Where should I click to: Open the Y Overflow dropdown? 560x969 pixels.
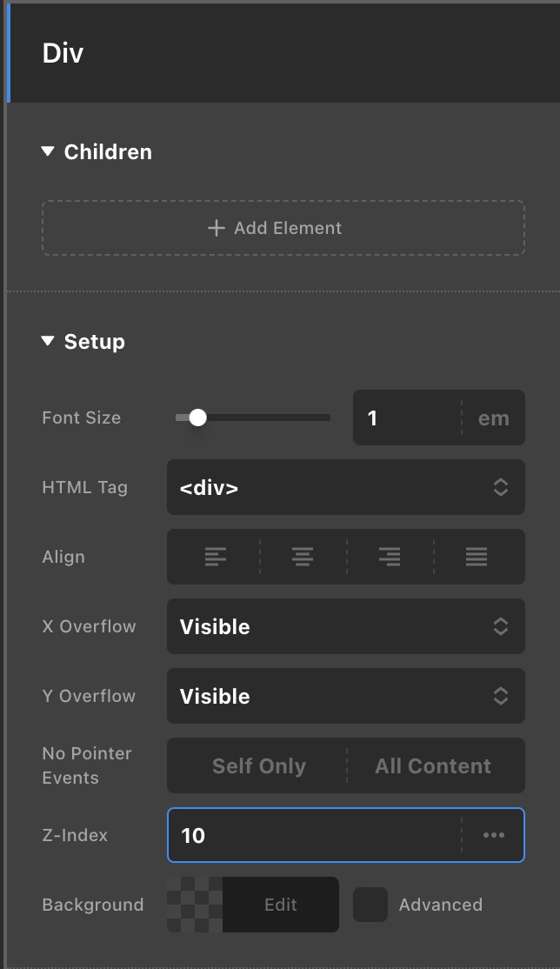(345, 696)
